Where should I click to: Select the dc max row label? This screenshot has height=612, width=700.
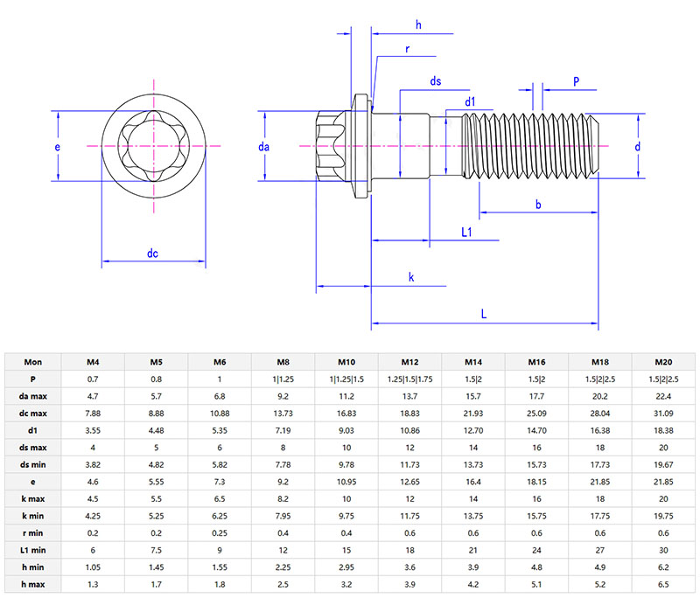click(33, 414)
